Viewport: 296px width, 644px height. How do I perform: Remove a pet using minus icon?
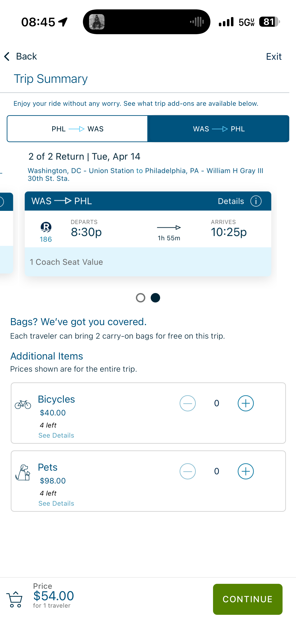(x=187, y=471)
